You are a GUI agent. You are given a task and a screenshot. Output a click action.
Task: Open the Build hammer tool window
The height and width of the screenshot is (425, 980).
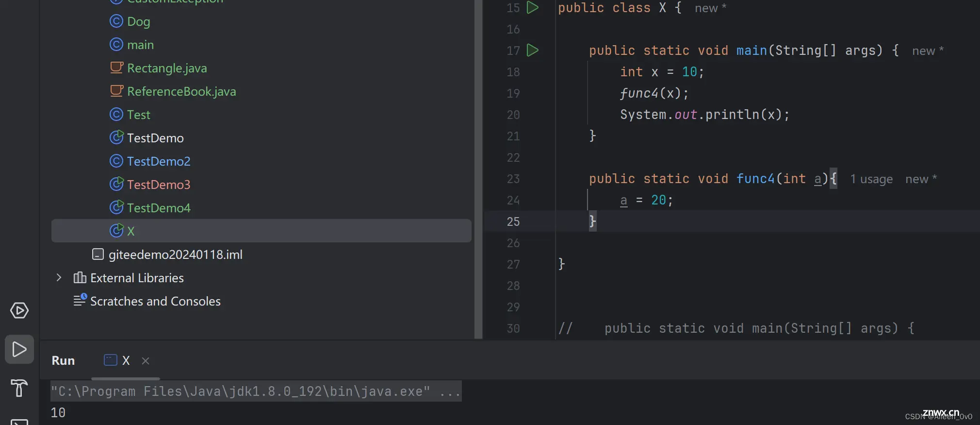tap(19, 388)
